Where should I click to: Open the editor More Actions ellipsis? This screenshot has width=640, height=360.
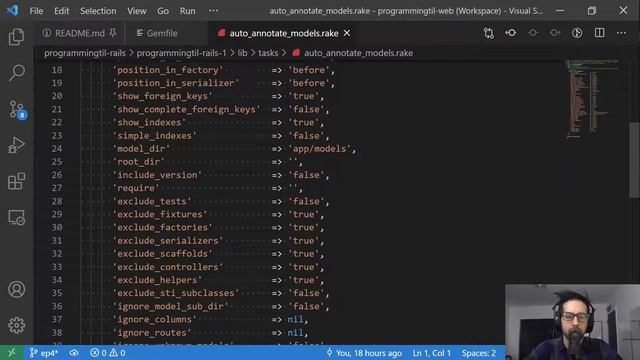(x=621, y=33)
